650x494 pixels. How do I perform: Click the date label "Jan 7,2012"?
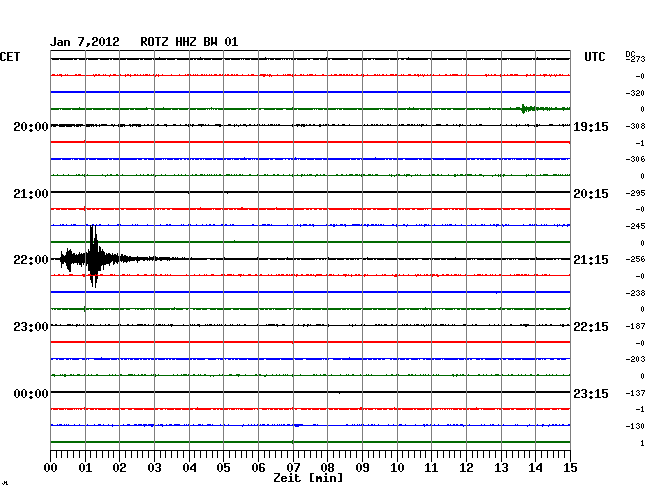point(85,42)
